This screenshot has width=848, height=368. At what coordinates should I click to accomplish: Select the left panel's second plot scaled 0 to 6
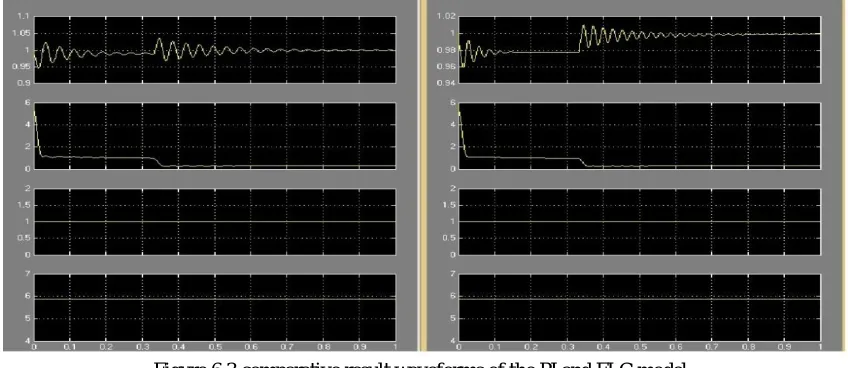(215, 135)
